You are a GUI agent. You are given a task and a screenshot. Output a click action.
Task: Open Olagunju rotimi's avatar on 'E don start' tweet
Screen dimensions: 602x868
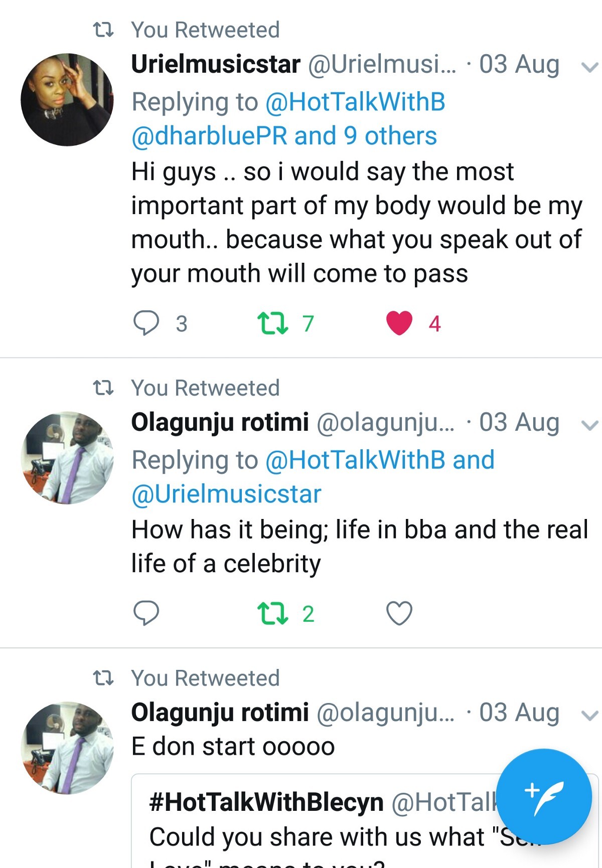point(67,748)
